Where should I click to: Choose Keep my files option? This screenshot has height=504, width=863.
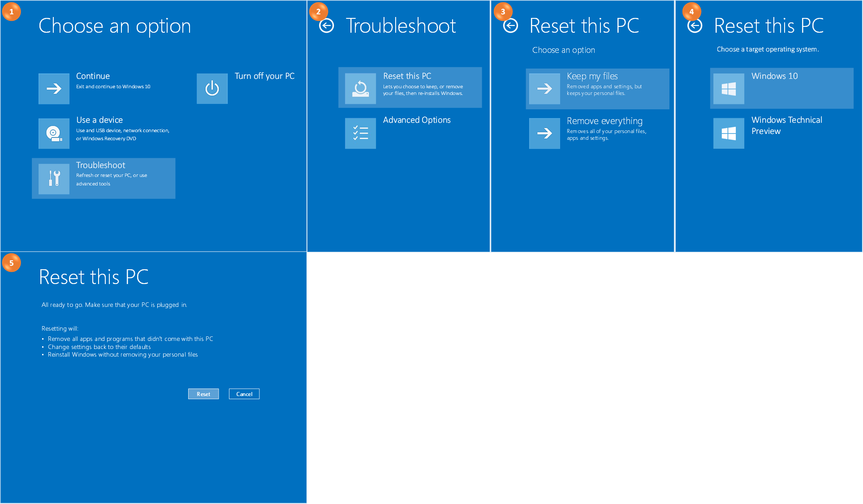tap(597, 89)
